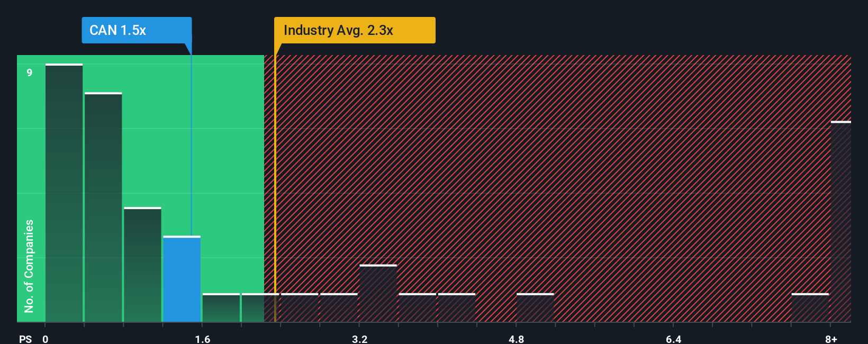Click the short bar right of 1.6
The image size is (868, 344).
(221, 307)
